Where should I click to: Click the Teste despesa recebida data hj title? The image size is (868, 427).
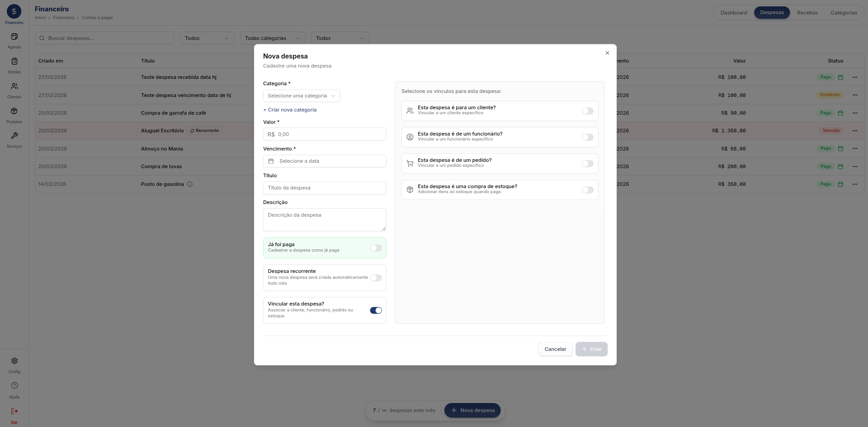click(x=179, y=77)
